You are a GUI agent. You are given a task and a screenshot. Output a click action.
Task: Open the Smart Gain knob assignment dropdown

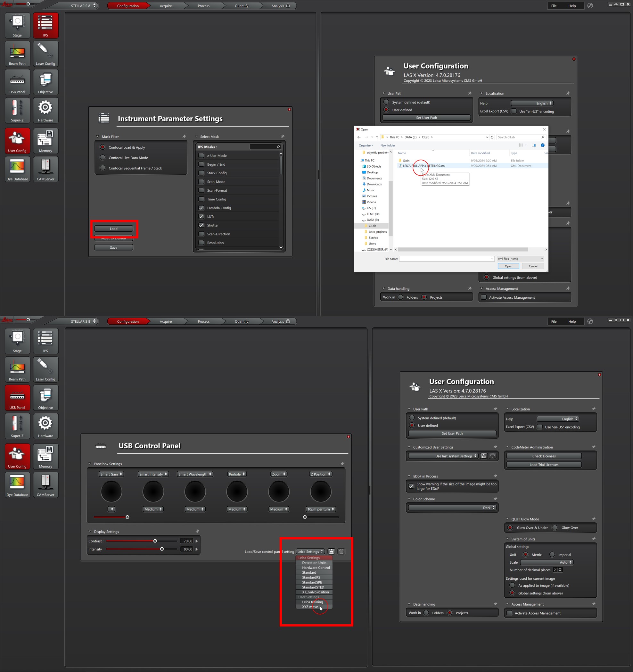pos(111,474)
